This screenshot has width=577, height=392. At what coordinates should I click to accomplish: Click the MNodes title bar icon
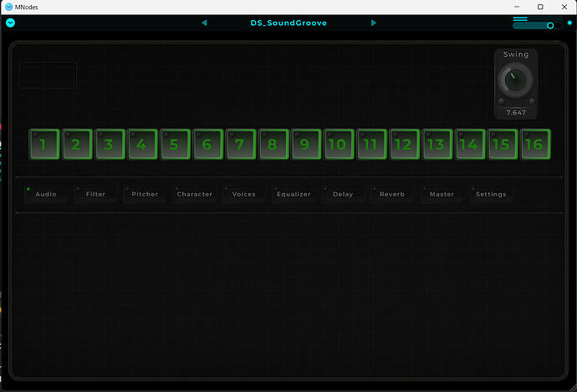point(9,7)
